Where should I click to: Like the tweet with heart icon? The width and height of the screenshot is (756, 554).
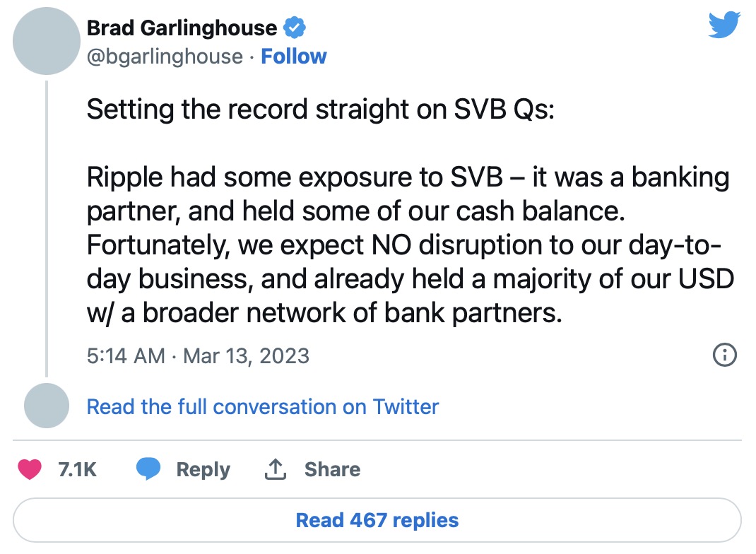(30, 470)
